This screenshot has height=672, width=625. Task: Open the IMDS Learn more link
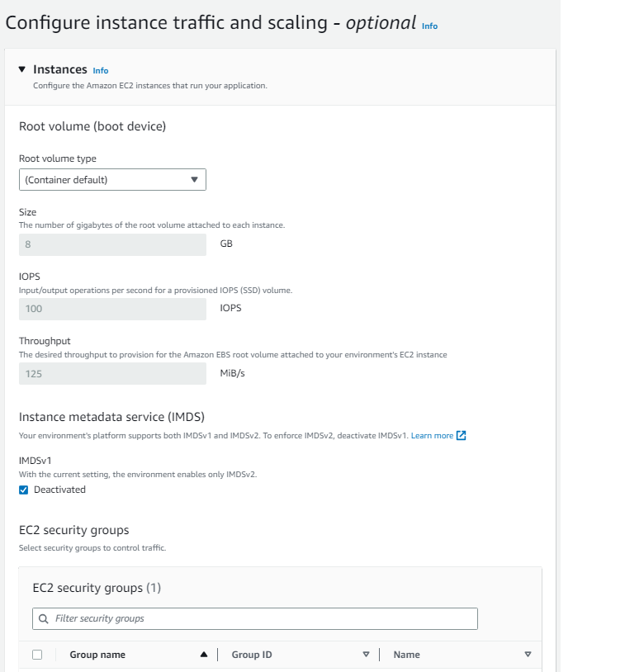click(432, 435)
